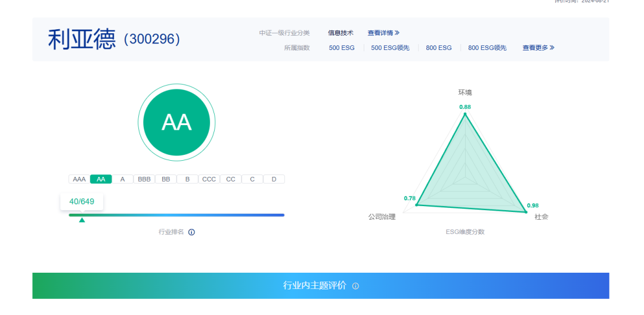Click the 40/649 ranking tooltip
This screenshot has width=644, height=315.
(82, 201)
